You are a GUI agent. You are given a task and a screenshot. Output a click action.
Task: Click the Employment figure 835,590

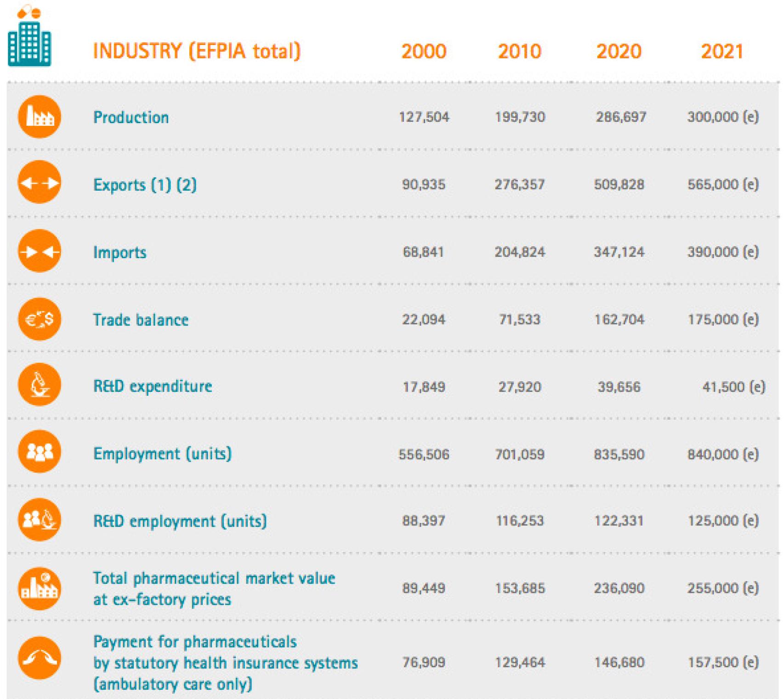tap(619, 454)
